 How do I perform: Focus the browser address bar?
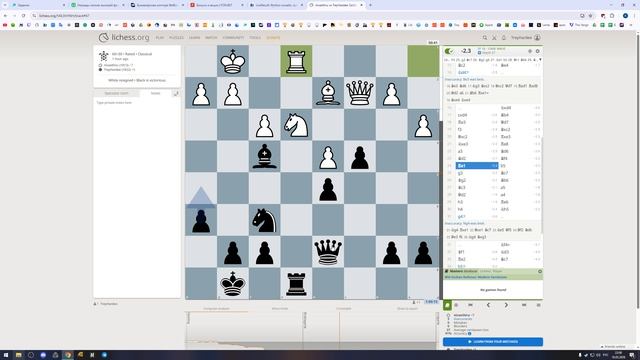tap(306, 16)
